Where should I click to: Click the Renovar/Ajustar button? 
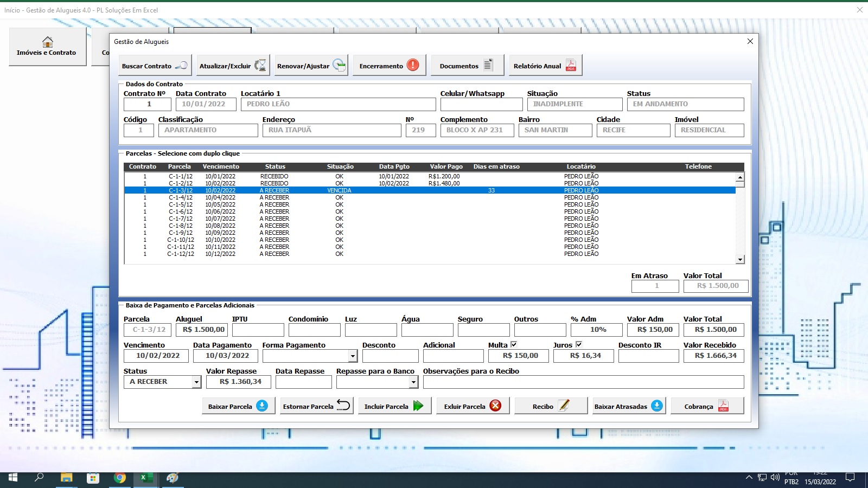coord(311,66)
